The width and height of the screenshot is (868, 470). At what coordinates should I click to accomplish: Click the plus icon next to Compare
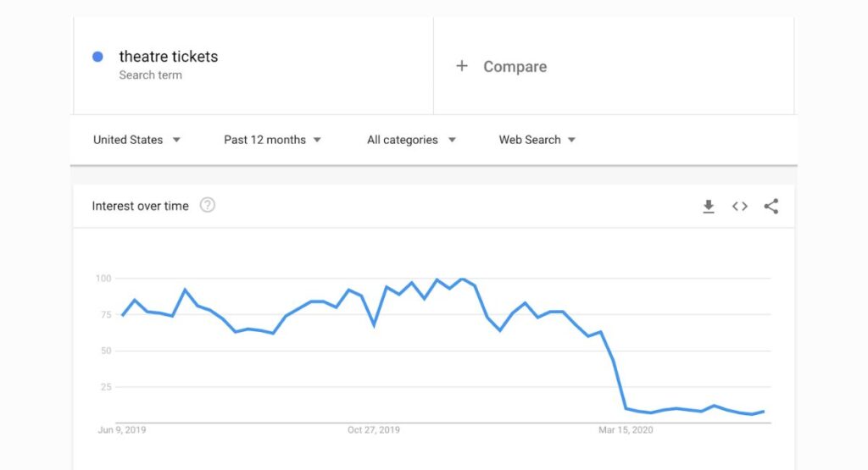pos(462,66)
